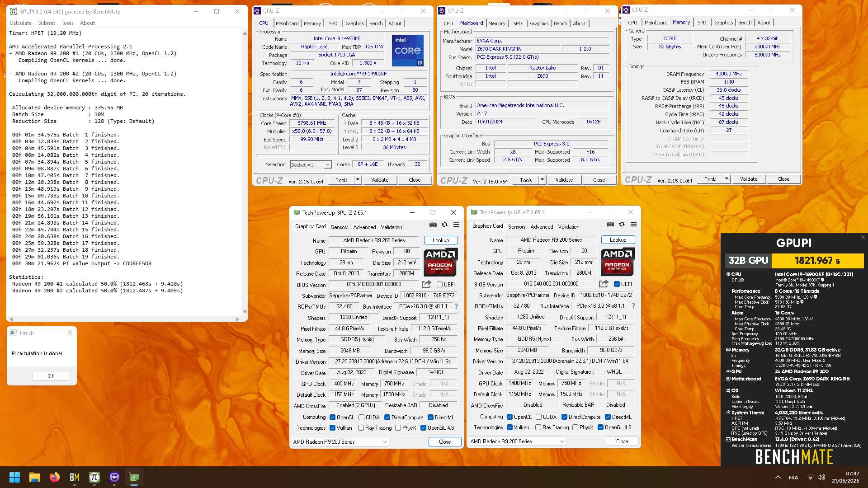Screen dimensions: 868x488
Task: Toggle CUDA checkbox in left GPU-Z
Action: click(362, 418)
